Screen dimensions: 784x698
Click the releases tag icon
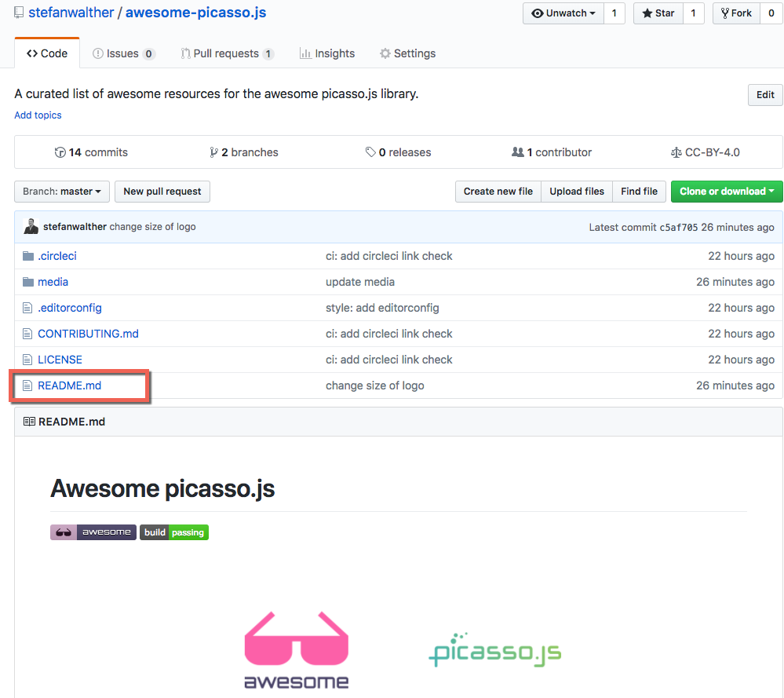[x=370, y=152]
